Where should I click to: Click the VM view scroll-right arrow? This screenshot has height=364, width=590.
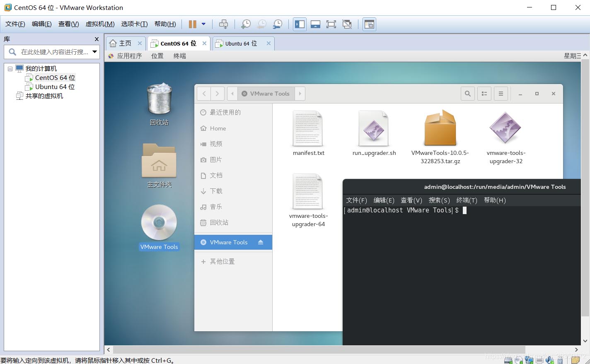click(576, 350)
